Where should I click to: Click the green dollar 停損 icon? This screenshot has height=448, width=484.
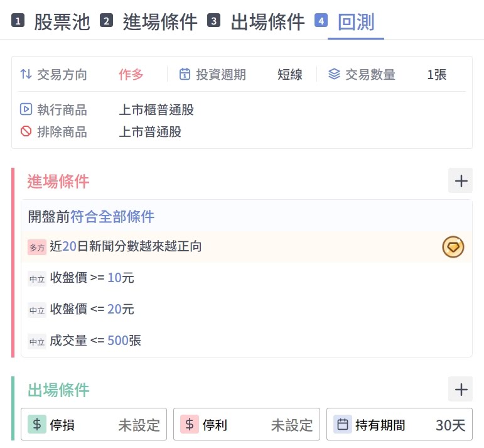point(37,425)
